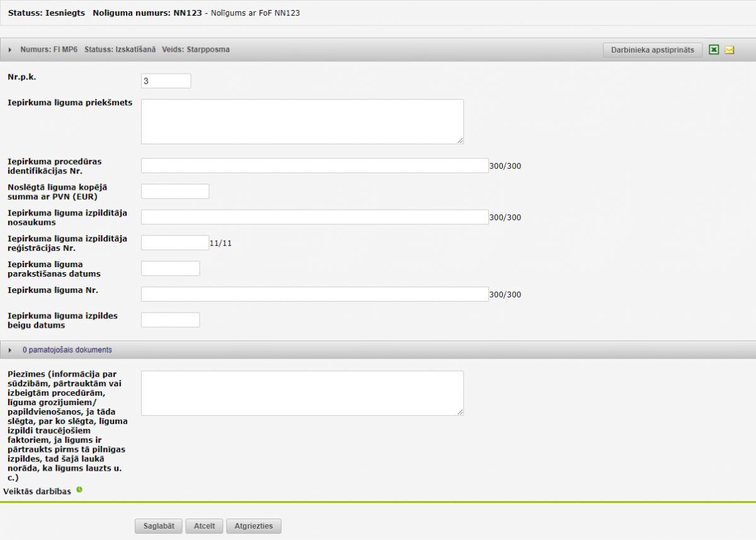The image size is (756, 540).
Task: Open the līguma parakstīšanas datums date field
Action: (x=170, y=268)
